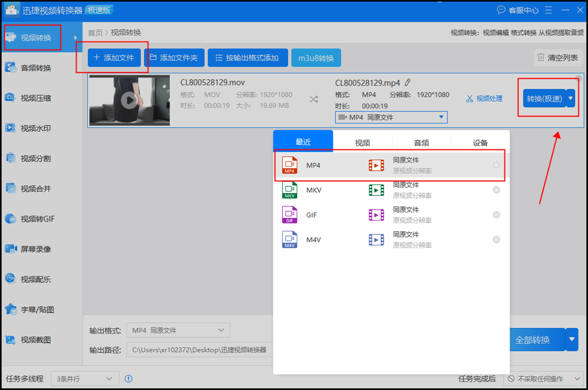Select the M4V format icon
This screenshot has height=390, width=588.
[289, 240]
